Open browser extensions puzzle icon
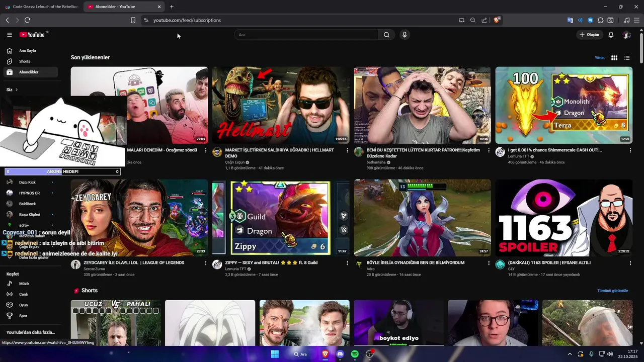Screen dimensions: 644x362 point(600,20)
